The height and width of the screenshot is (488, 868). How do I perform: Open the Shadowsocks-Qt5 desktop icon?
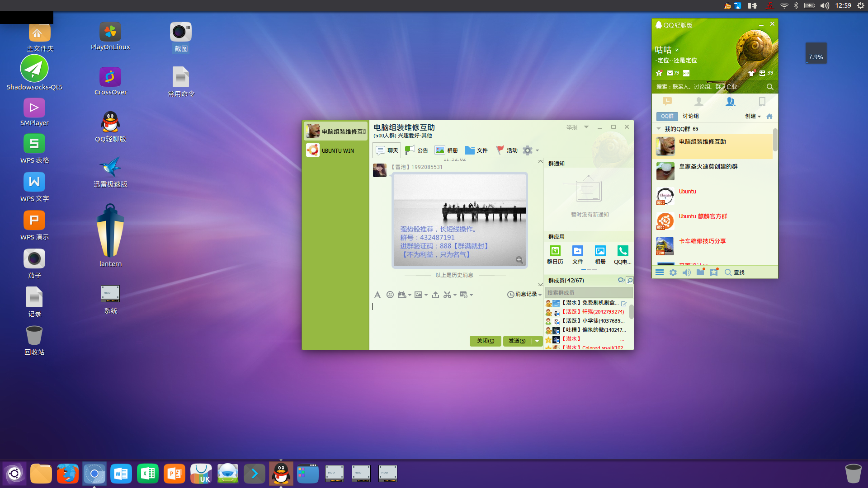coord(34,73)
